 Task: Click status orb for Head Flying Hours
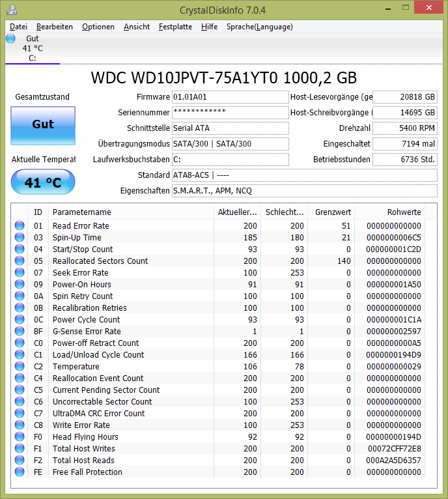pyautogui.click(x=20, y=436)
